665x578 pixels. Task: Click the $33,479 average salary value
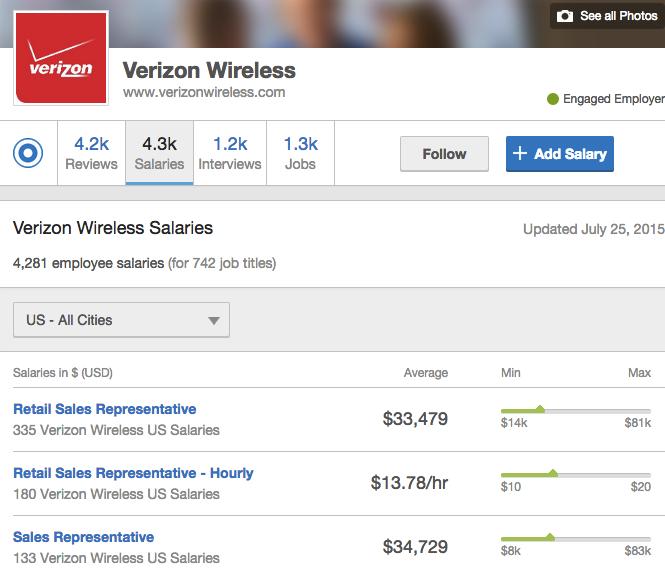(x=415, y=419)
